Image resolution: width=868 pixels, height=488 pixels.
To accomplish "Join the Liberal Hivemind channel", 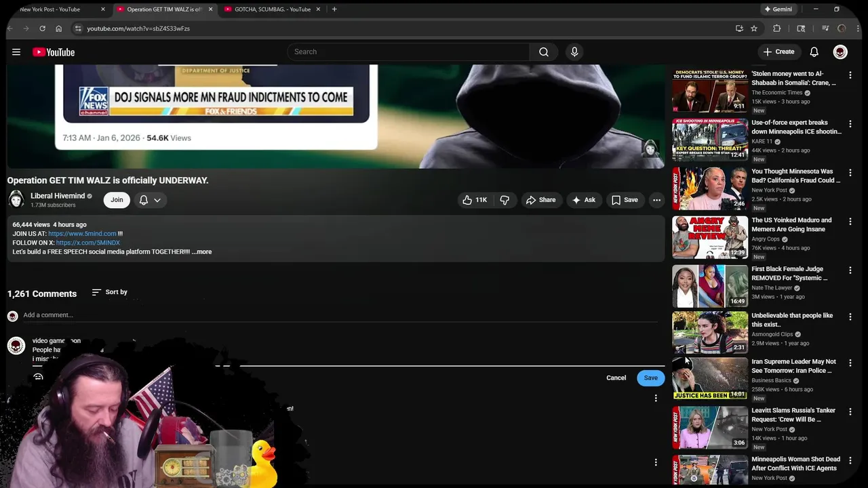I will click(117, 200).
